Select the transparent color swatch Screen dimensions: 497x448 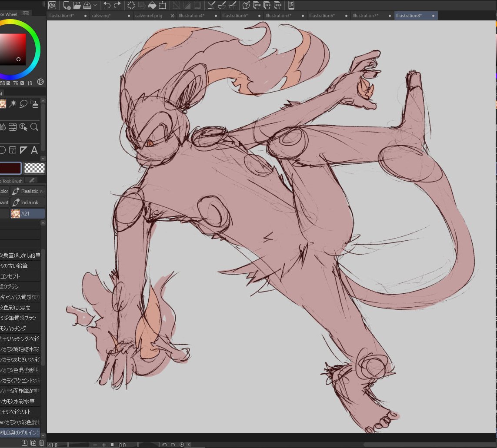coord(34,168)
